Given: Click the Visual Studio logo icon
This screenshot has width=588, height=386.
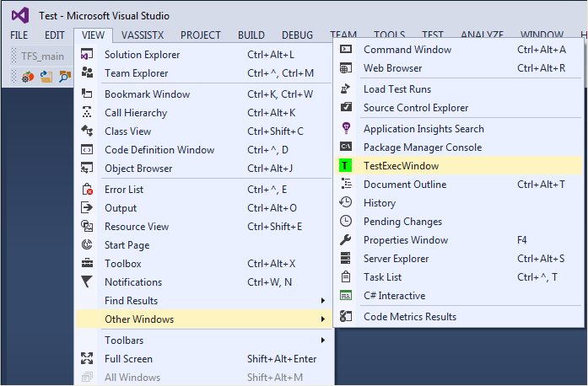Looking at the screenshot, I should [20, 15].
